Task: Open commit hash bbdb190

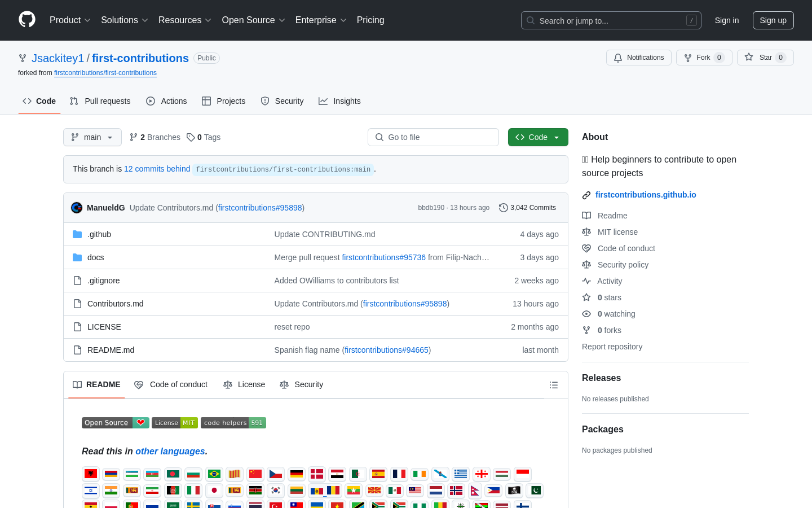Action: 431,208
